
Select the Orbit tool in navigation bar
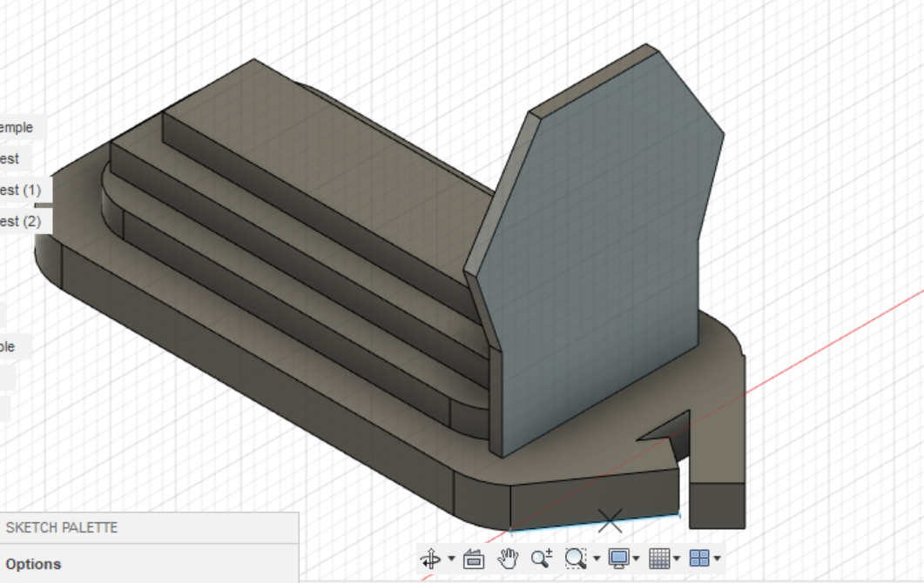pyautogui.click(x=431, y=559)
